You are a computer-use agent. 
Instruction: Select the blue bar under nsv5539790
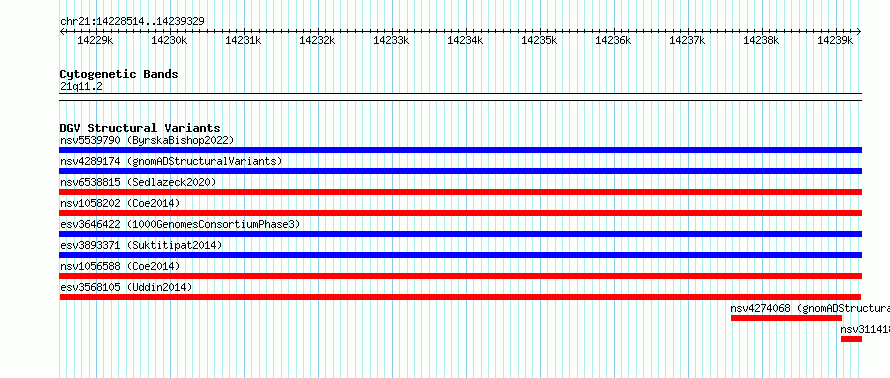(461, 150)
